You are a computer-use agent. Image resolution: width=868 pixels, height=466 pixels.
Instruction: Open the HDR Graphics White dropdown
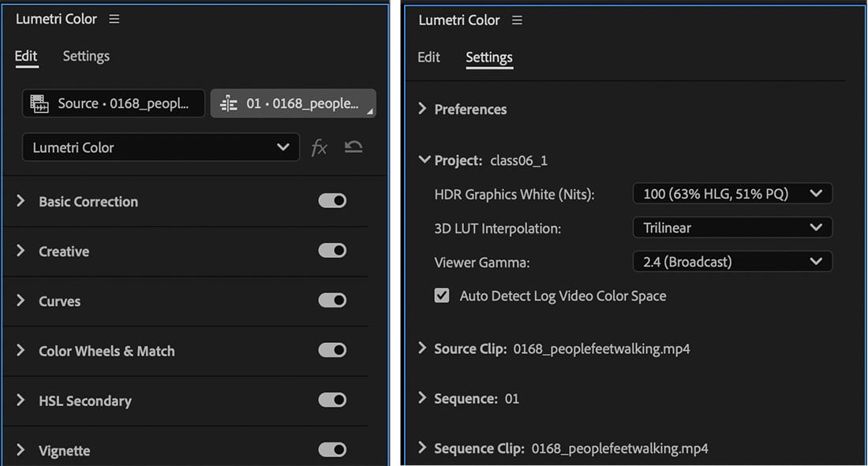click(x=732, y=194)
